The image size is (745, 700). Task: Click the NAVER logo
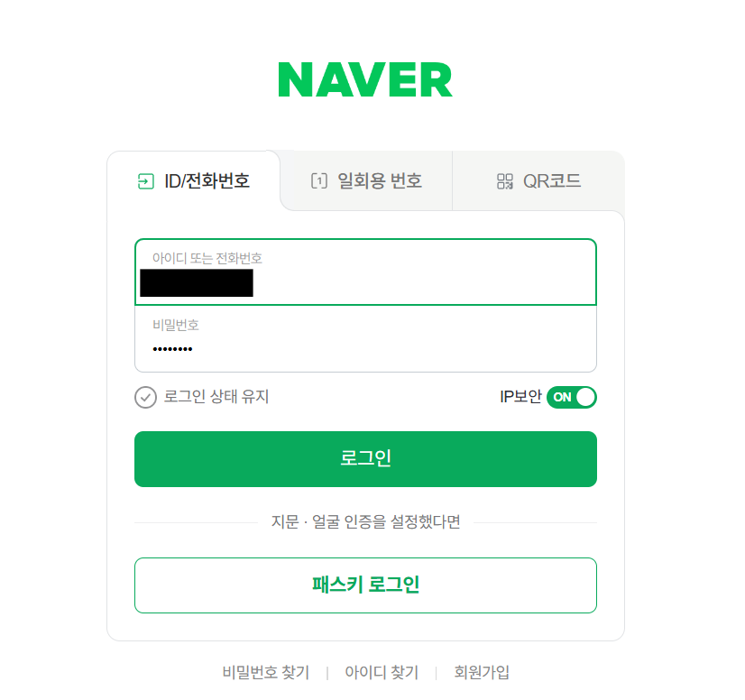point(365,80)
